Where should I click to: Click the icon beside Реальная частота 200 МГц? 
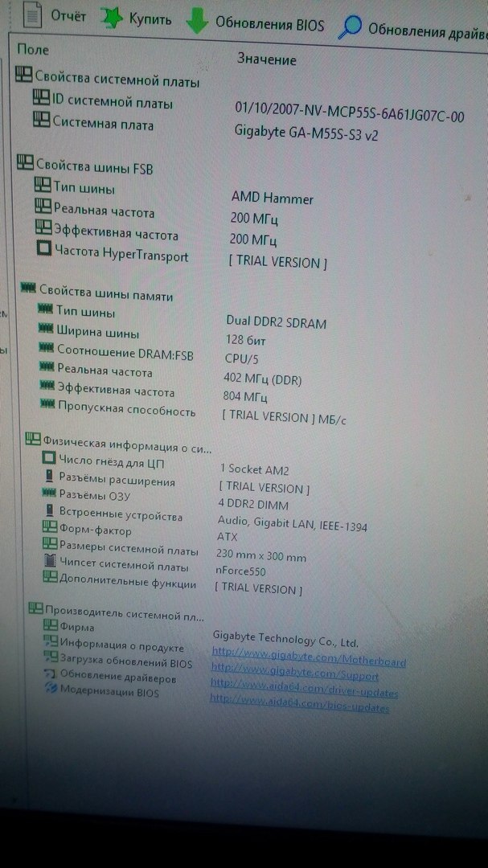tap(43, 207)
